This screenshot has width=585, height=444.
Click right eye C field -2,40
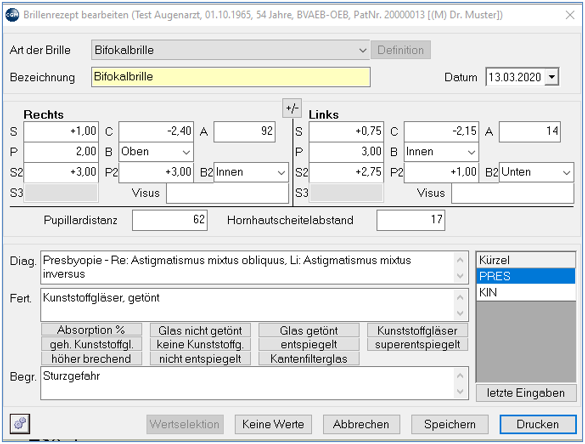156,131
